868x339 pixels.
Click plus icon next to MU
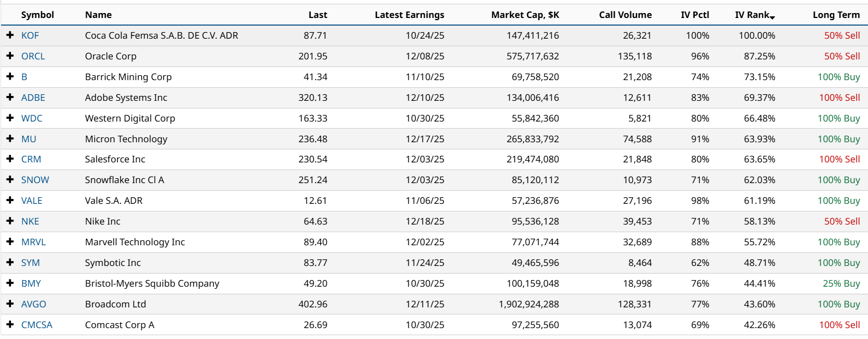point(10,138)
